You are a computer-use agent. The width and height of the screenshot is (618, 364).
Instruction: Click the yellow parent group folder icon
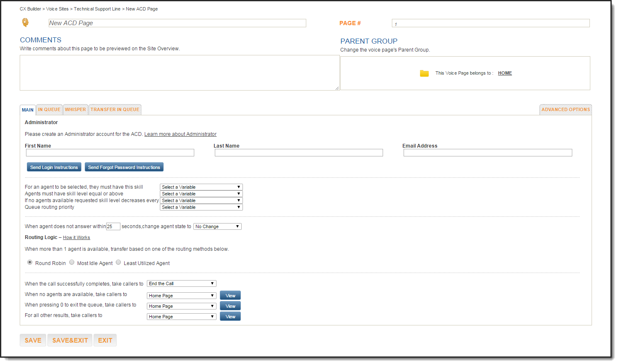click(424, 73)
